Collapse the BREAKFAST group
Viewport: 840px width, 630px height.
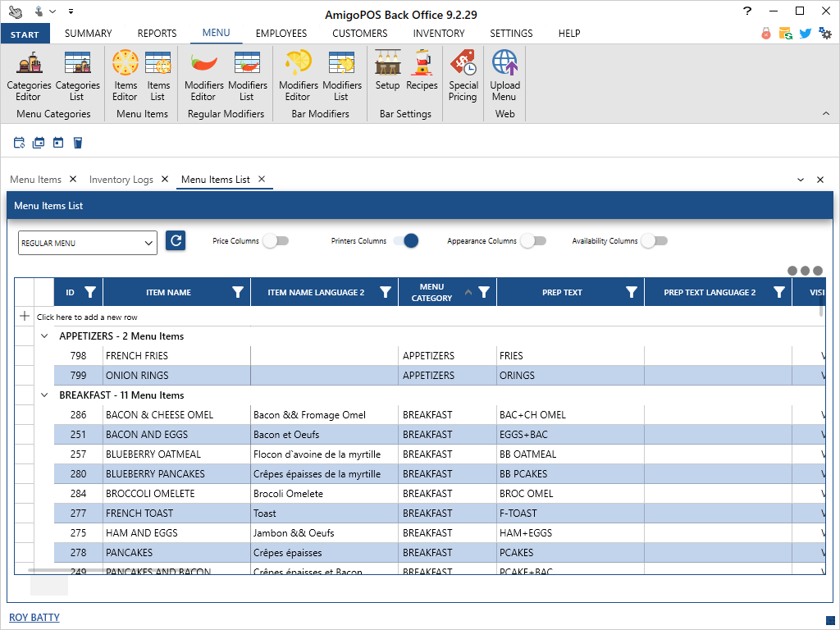44,395
